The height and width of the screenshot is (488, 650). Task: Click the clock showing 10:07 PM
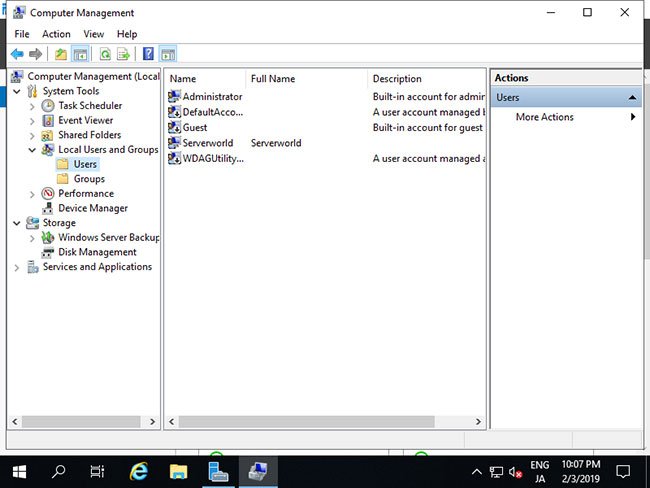coord(581,472)
